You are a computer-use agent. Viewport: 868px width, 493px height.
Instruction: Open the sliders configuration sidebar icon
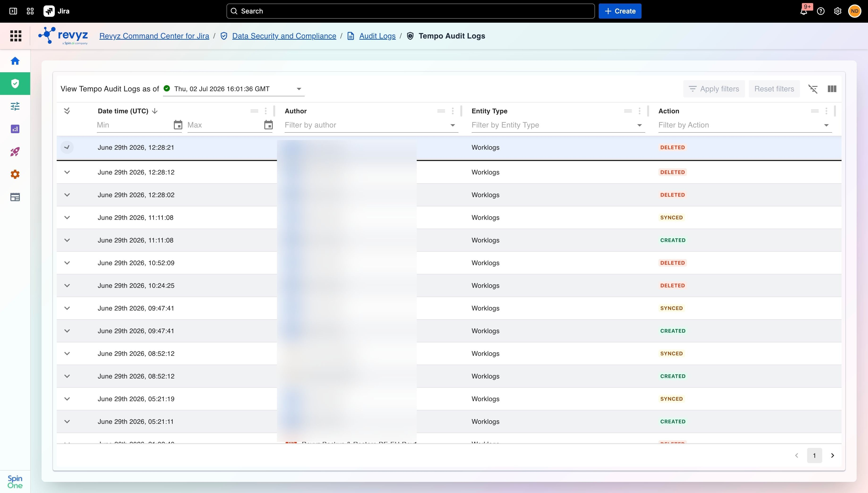[15, 106]
